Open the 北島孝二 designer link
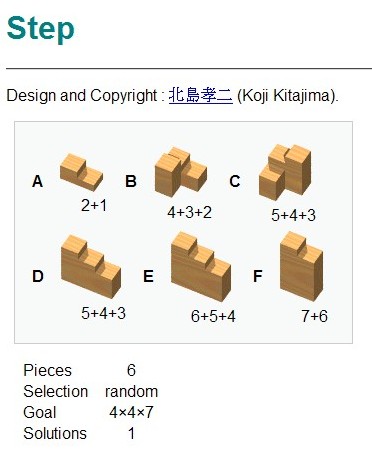Image resolution: width=372 pixels, height=455 pixels. tap(201, 95)
